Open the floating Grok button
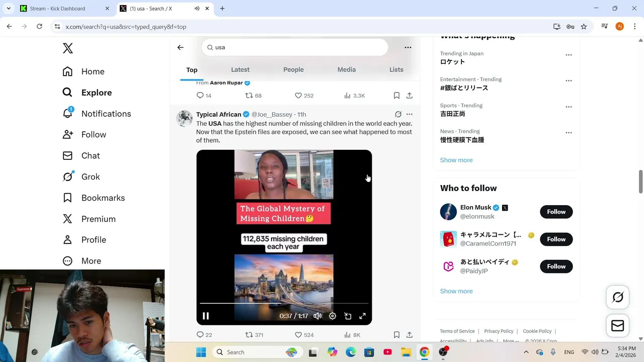Image resolution: width=644 pixels, height=362 pixels. [x=618, y=297]
